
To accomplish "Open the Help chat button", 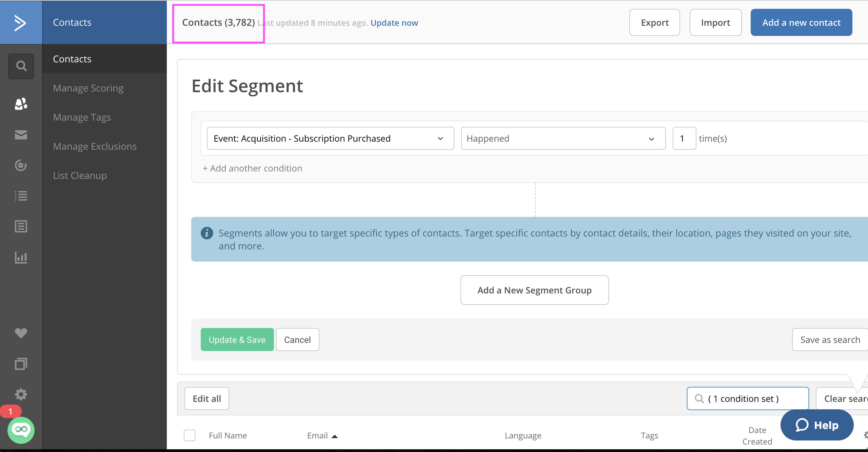I will (817, 425).
